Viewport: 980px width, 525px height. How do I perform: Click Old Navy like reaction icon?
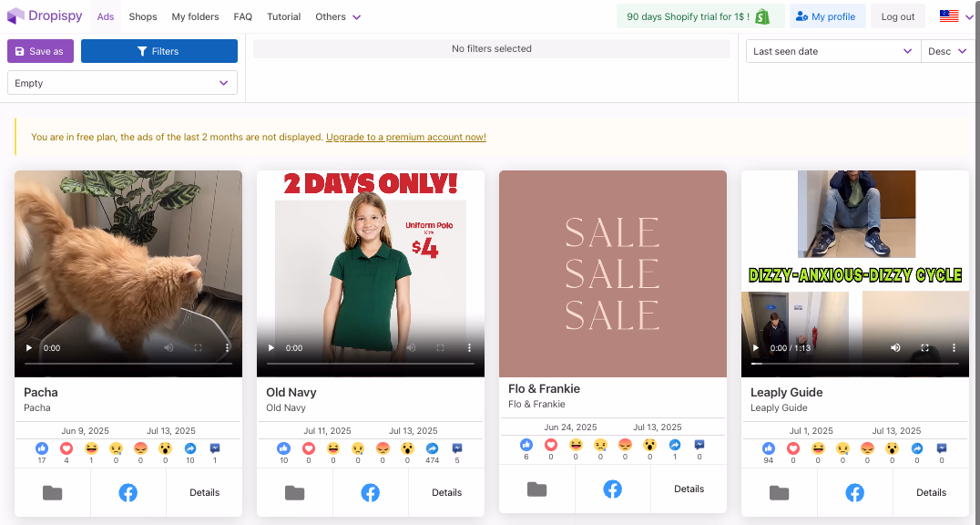(284, 448)
